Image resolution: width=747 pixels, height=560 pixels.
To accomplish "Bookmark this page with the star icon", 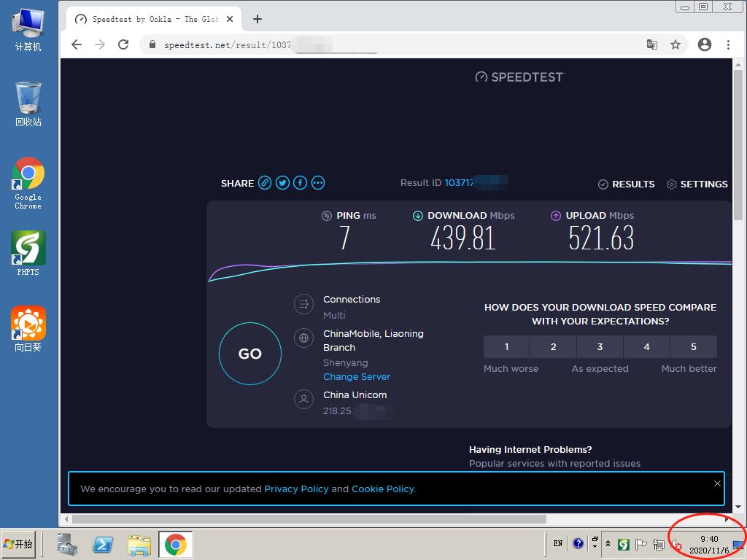I will coord(675,44).
